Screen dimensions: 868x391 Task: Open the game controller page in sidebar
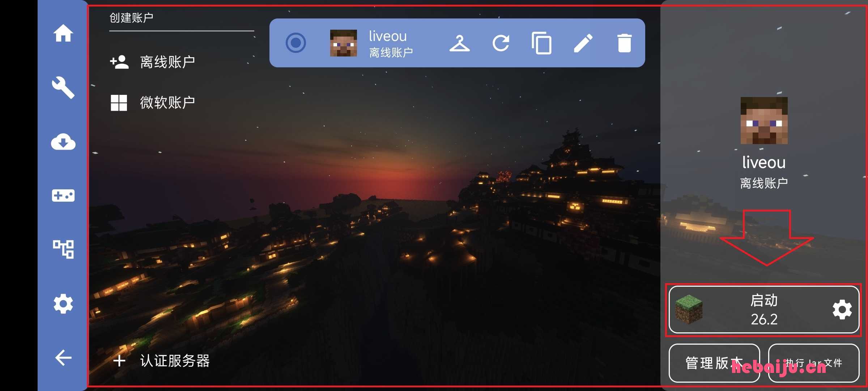click(63, 195)
